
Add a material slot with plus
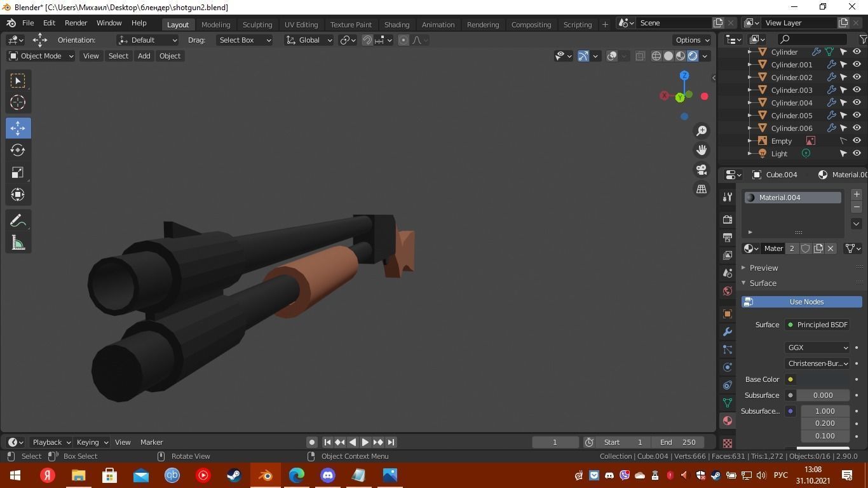click(857, 194)
